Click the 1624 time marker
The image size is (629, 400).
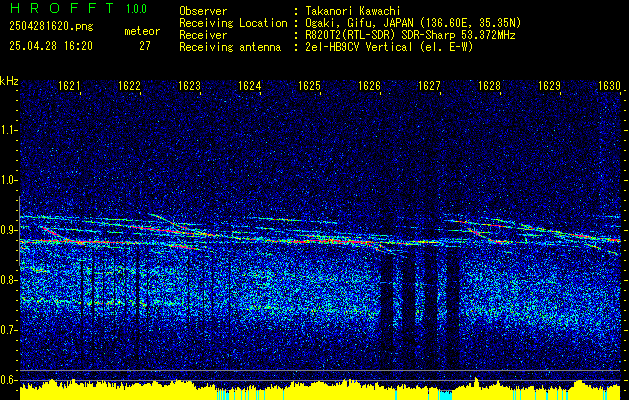250,86
